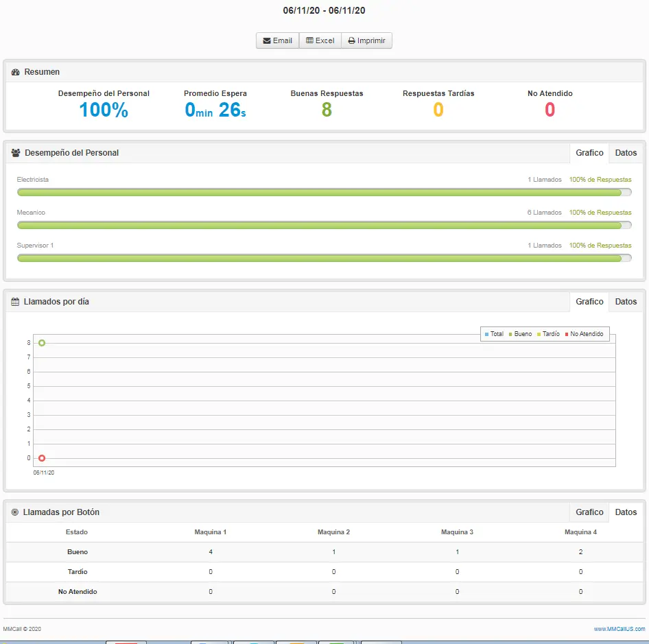Click the Llamados por día calendar icon

[15, 302]
